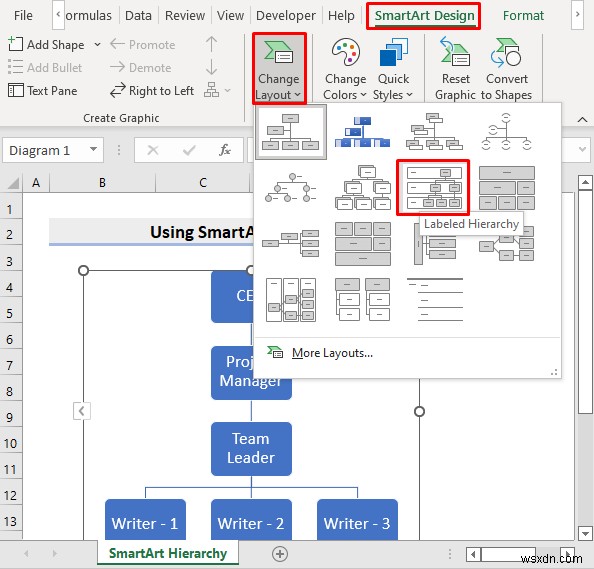
Task: Click the formula bar Enter checkmark
Action: pyautogui.click(x=189, y=150)
